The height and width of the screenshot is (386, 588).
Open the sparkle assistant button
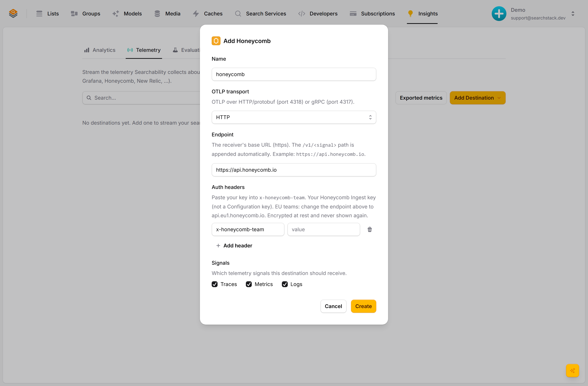click(x=572, y=370)
